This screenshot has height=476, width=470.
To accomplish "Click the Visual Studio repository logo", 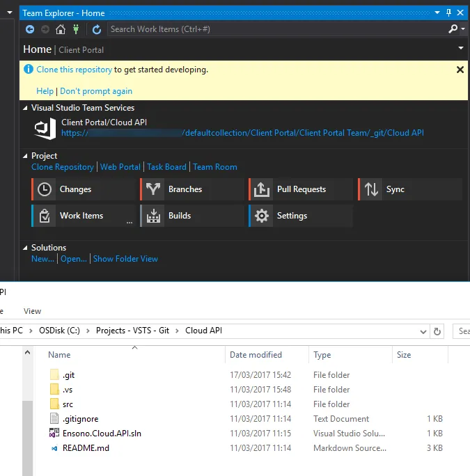I will click(x=45, y=129).
